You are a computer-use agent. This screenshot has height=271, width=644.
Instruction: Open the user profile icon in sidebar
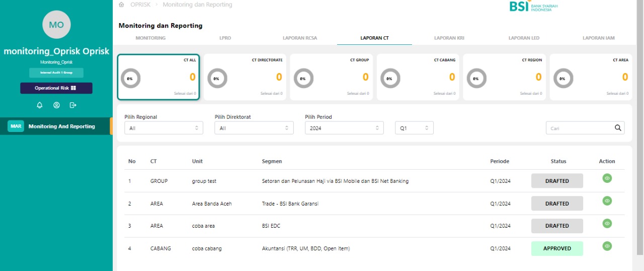pyautogui.click(x=56, y=105)
